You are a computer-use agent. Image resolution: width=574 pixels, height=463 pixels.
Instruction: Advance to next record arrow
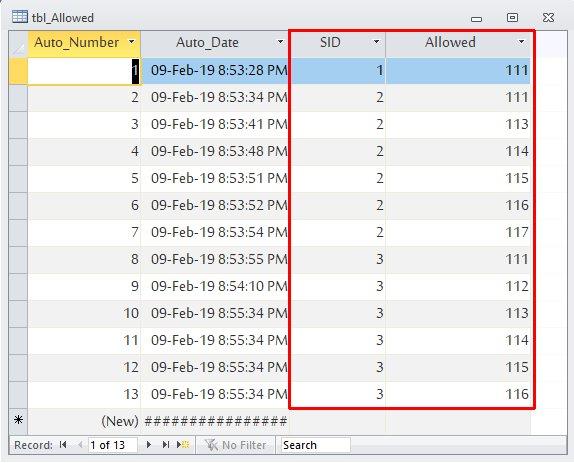tap(149, 445)
